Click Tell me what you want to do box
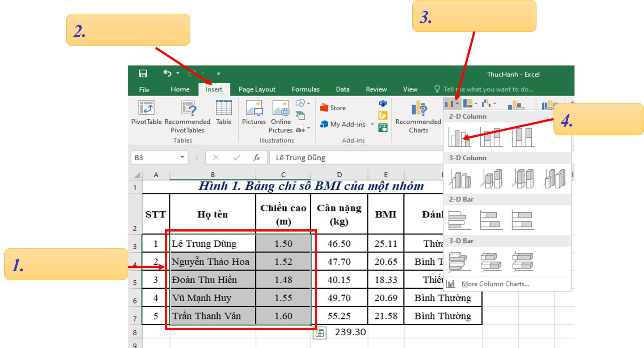 point(484,89)
